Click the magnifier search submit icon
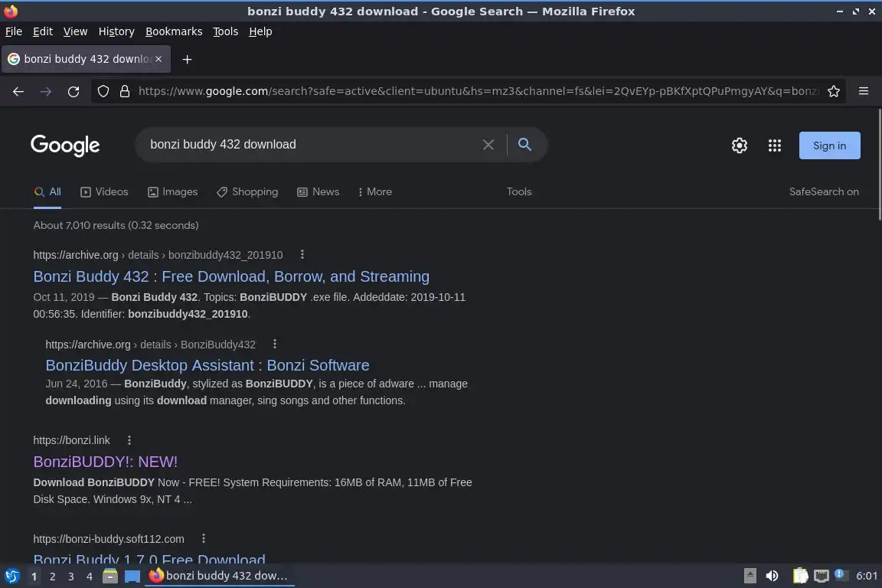This screenshot has width=882, height=588. (524, 145)
